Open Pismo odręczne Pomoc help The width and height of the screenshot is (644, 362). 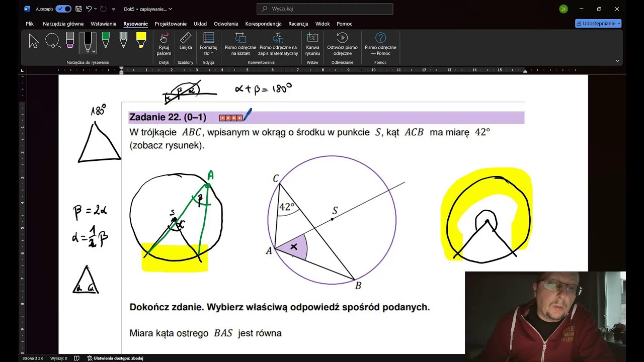pyautogui.click(x=380, y=44)
